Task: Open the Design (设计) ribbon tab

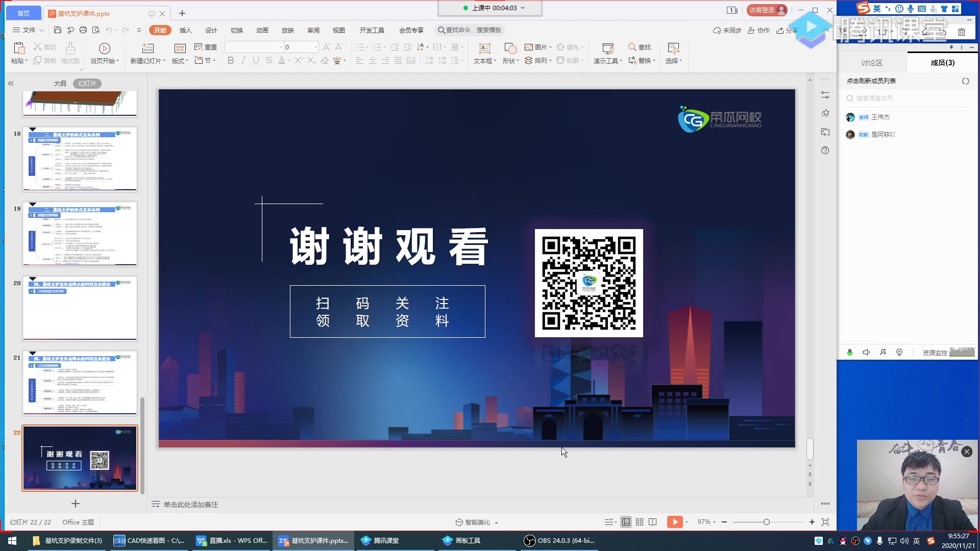Action: coord(211,30)
